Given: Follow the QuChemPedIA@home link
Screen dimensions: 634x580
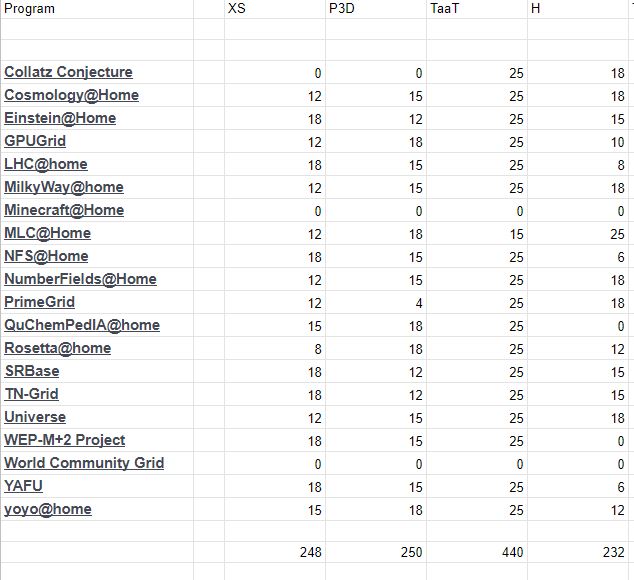Looking at the screenshot, I should tap(82, 325).
